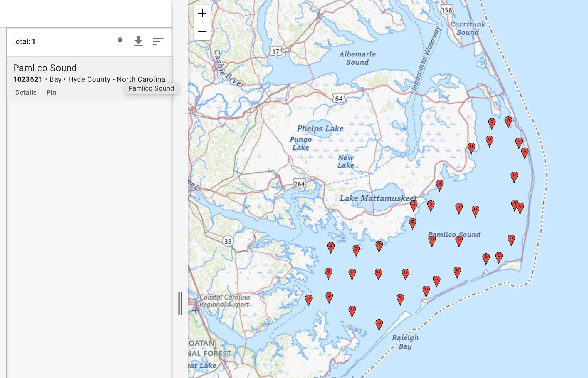This screenshot has width=588, height=378.
Task: Select the Pamlico Sound result title
Action: coord(45,68)
